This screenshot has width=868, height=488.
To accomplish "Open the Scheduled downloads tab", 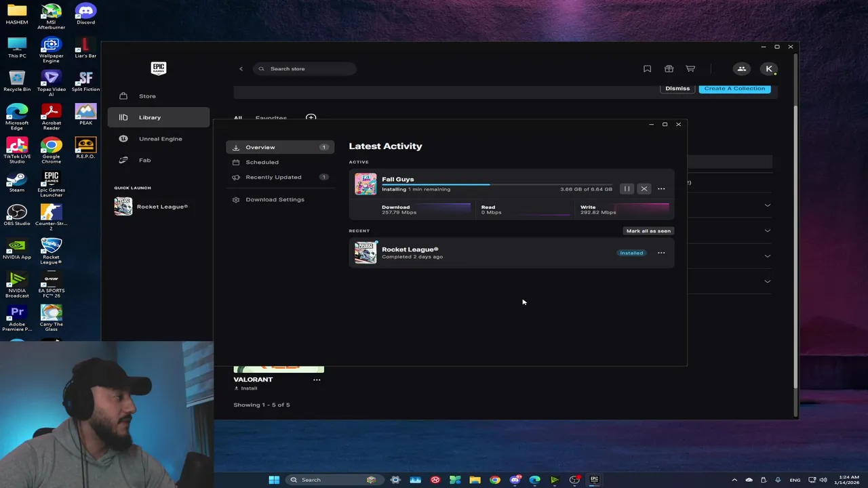I will pos(280,162).
